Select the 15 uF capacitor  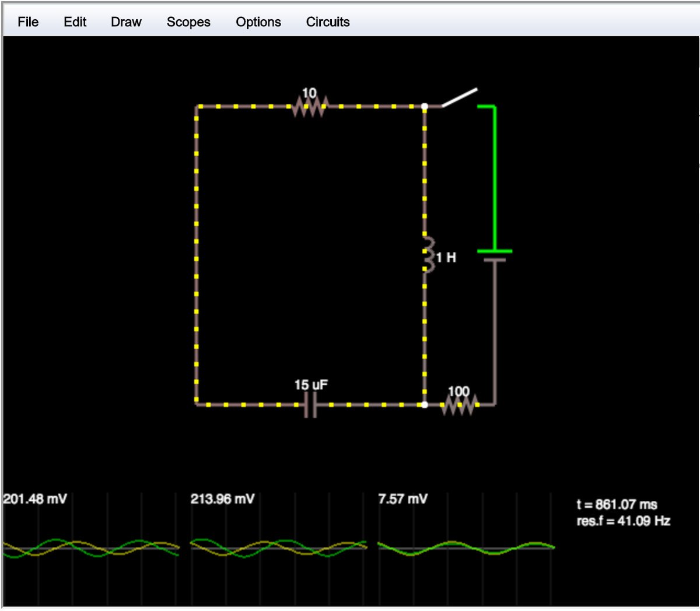coord(311,405)
